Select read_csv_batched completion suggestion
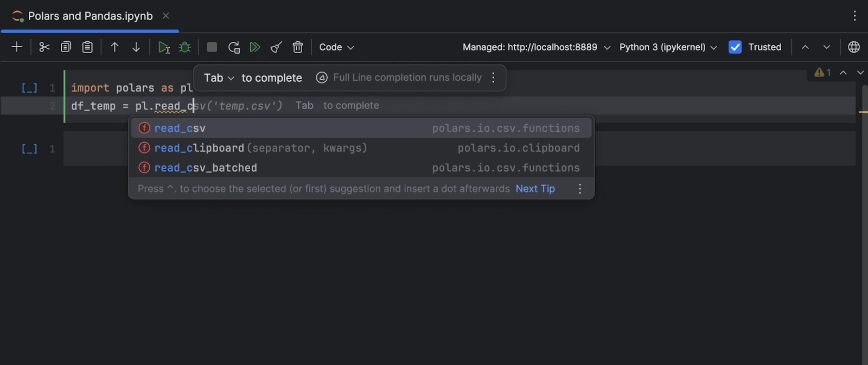 [x=206, y=168]
